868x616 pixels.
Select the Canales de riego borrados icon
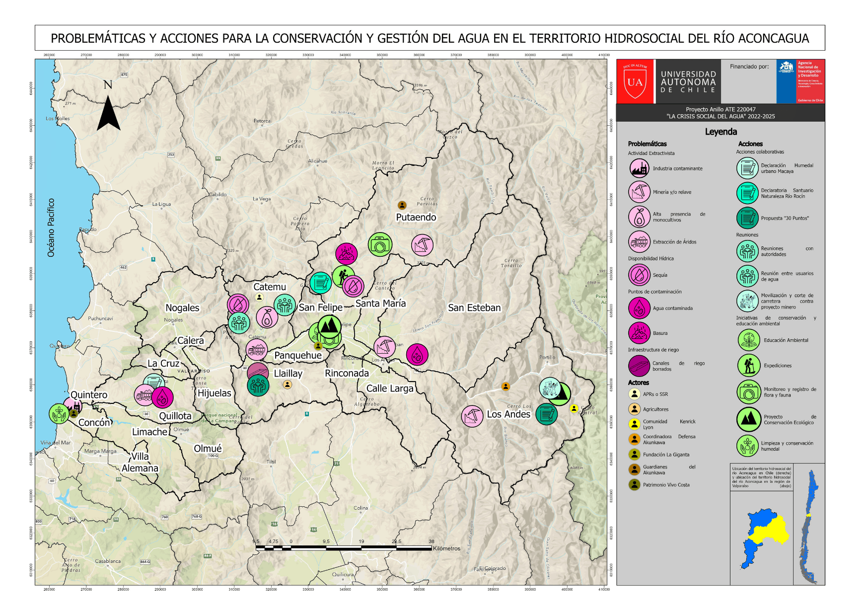639,366
